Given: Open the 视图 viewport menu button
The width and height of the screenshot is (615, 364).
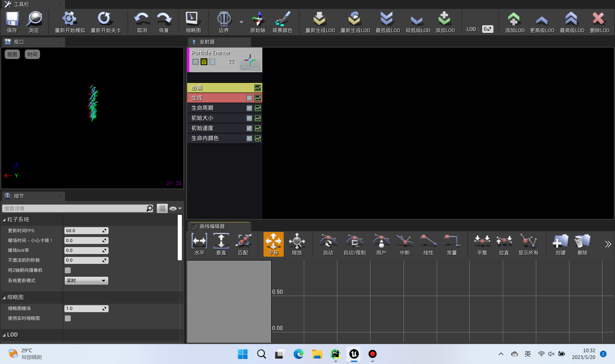Looking at the screenshot, I should 12,54.
